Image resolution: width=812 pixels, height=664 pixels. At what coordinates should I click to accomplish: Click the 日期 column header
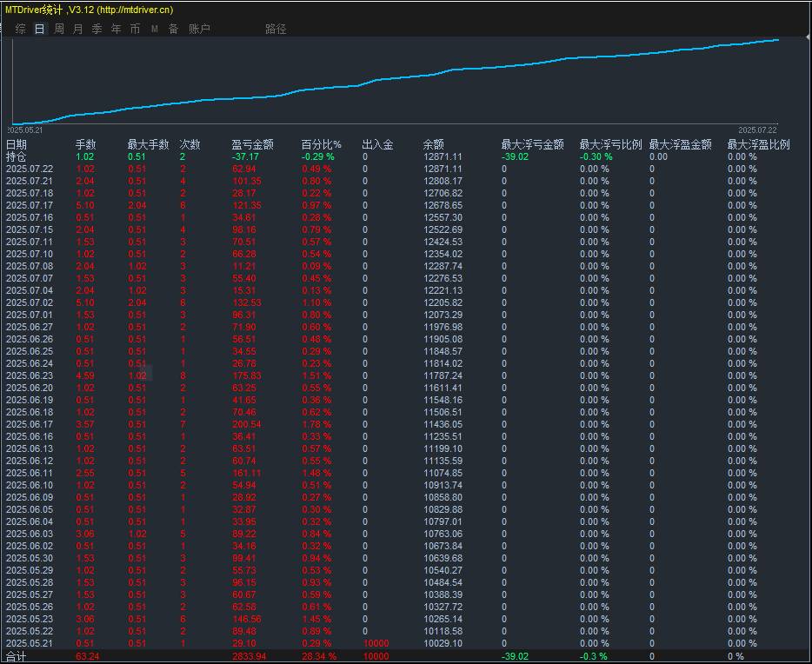point(16,144)
